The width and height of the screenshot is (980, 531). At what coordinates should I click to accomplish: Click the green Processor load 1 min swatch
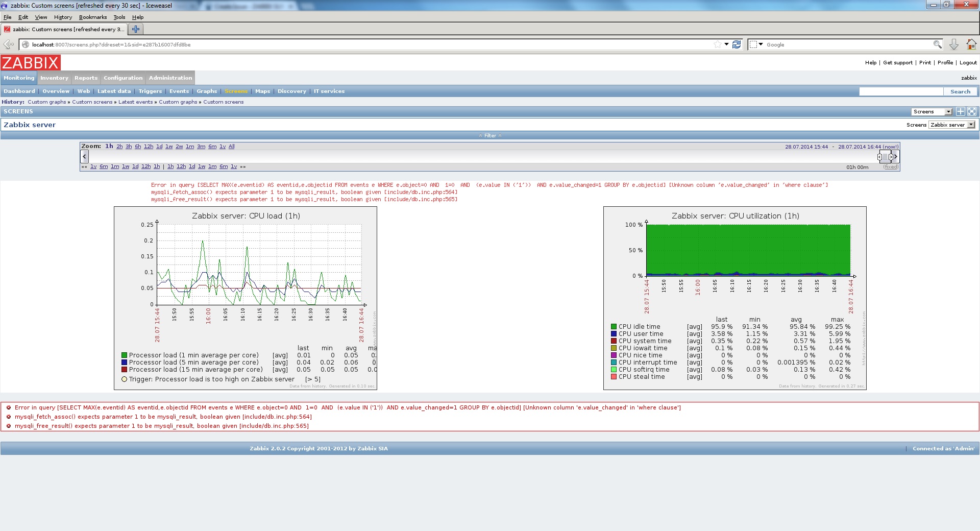coord(124,355)
